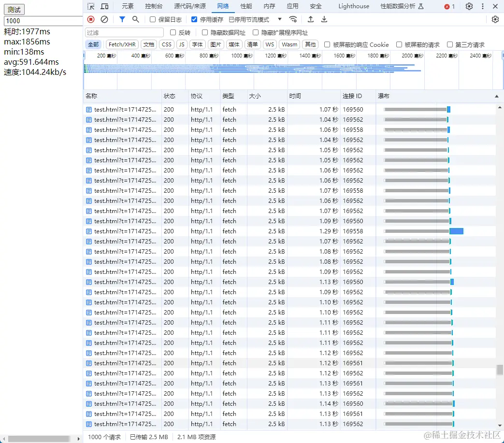Filter requests by WS

(270, 44)
